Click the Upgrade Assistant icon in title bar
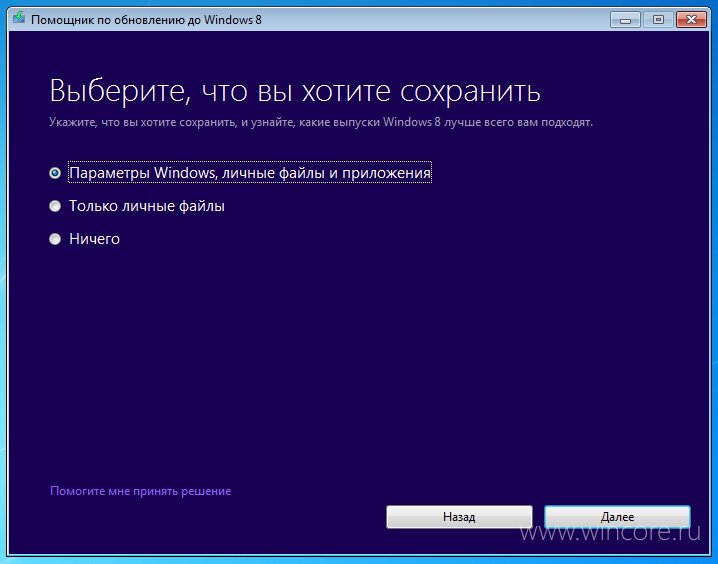 click(19, 18)
